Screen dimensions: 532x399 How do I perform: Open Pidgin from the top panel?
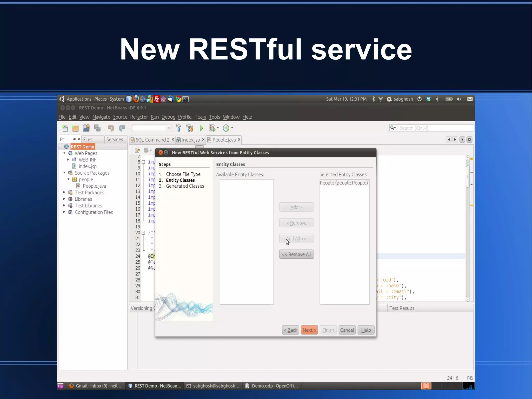[163, 99]
